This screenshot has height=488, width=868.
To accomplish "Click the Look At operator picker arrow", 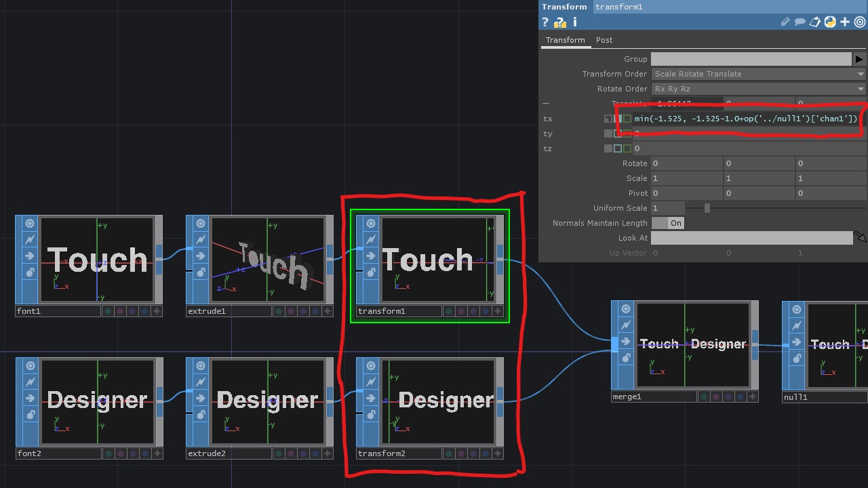I will (860, 238).
